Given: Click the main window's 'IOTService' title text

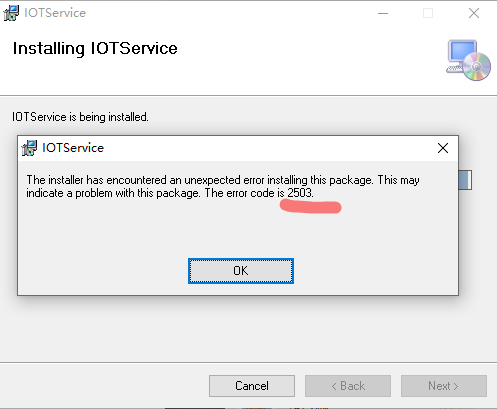Looking at the screenshot, I should coord(55,13).
